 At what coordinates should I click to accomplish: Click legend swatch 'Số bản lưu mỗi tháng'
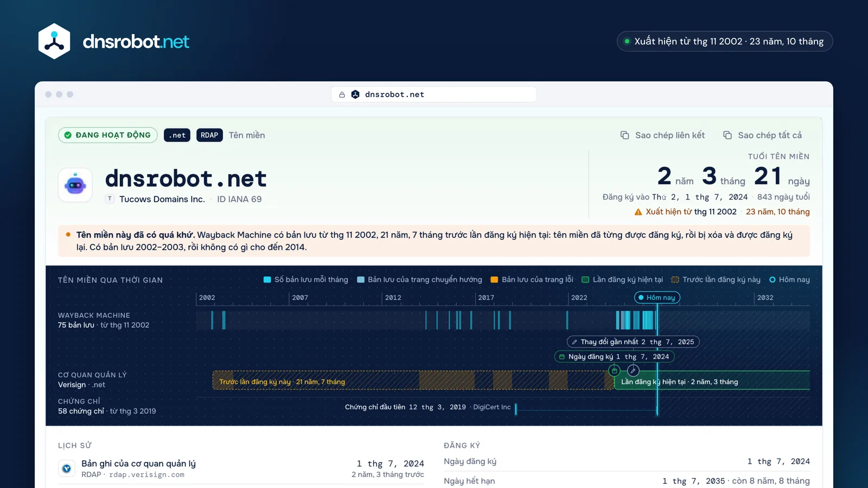[267, 280]
